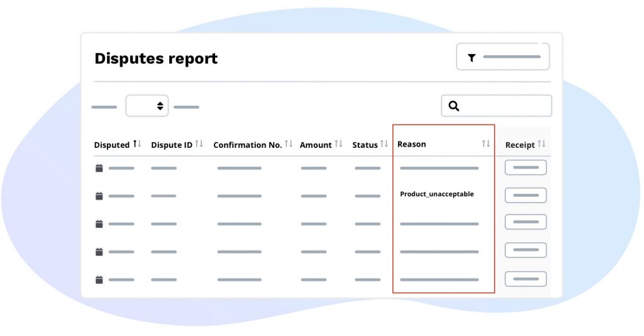Click the calendar icon in fourth row
Image resolution: width=644 pixels, height=336 pixels.
click(x=99, y=252)
